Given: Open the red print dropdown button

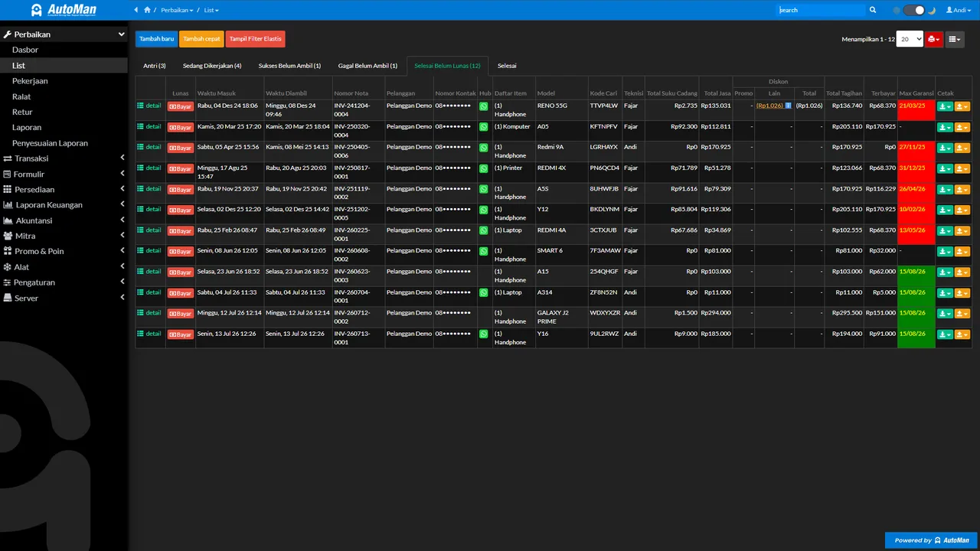Looking at the screenshot, I should [933, 39].
